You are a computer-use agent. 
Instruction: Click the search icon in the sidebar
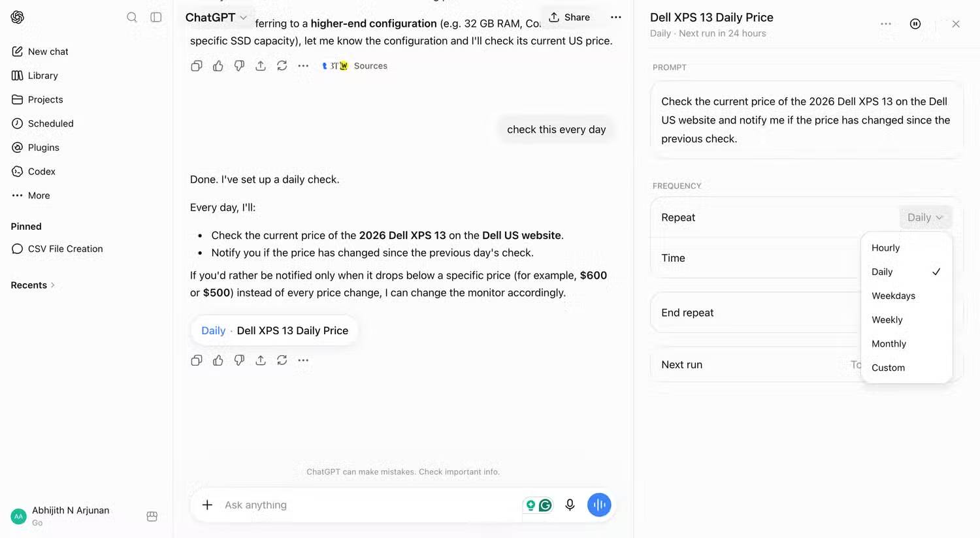132,17
